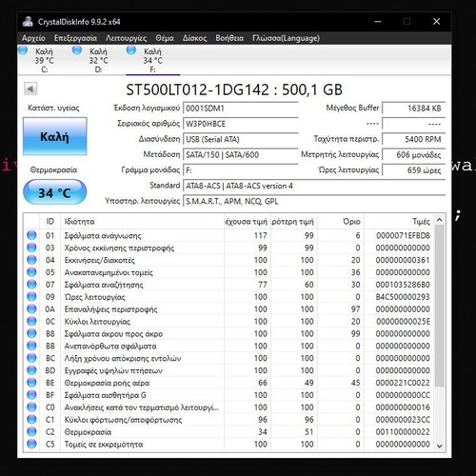Click the Ιδιότητα column header

coord(142,221)
